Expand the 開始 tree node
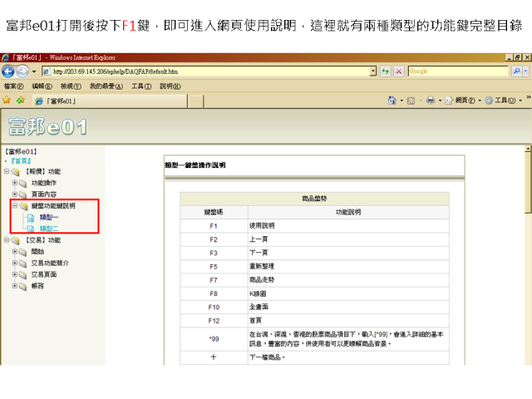 coord(15,252)
